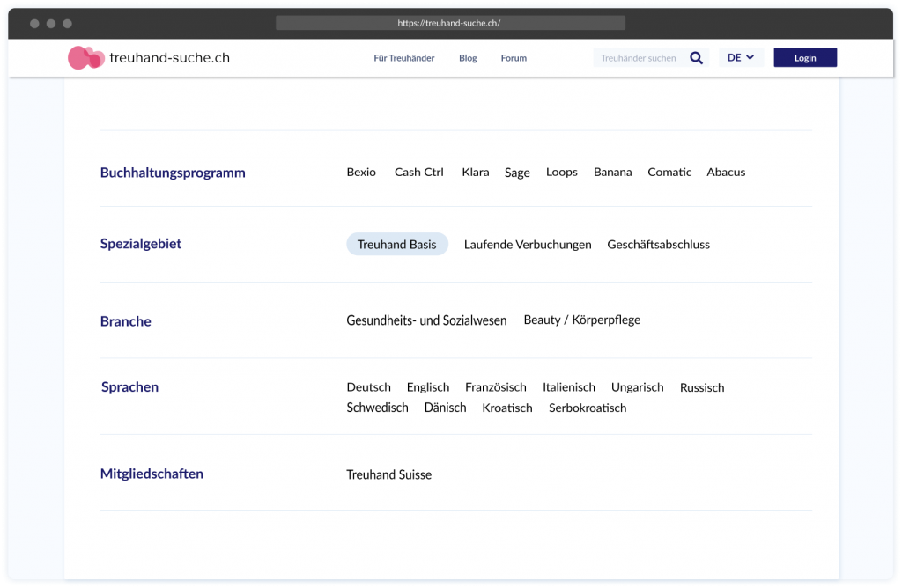Select Abacus as accounting program
The image size is (902, 588).
point(726,173)
